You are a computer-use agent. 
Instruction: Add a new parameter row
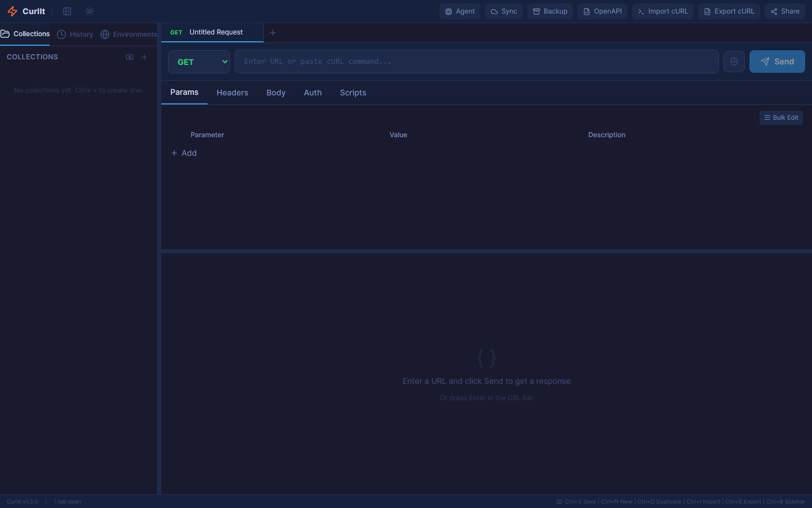184,153
